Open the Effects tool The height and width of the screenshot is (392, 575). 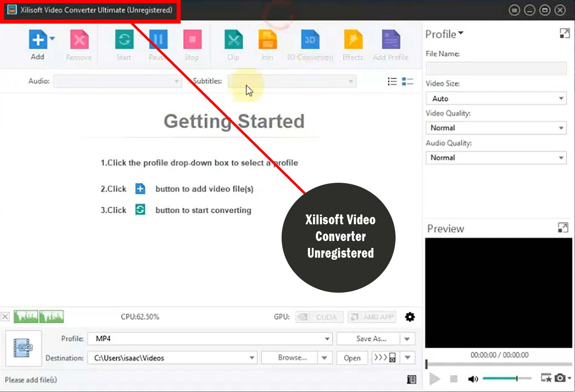tap(353, 40)
